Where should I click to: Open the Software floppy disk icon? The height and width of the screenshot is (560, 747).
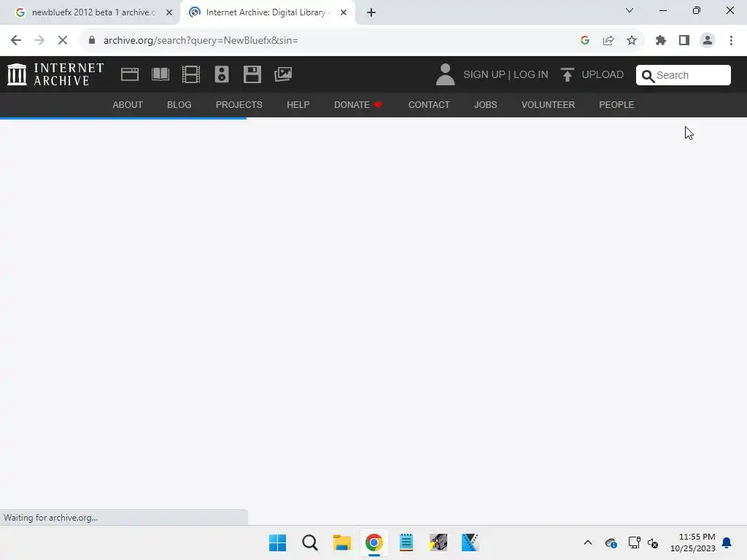coord(252,74)
